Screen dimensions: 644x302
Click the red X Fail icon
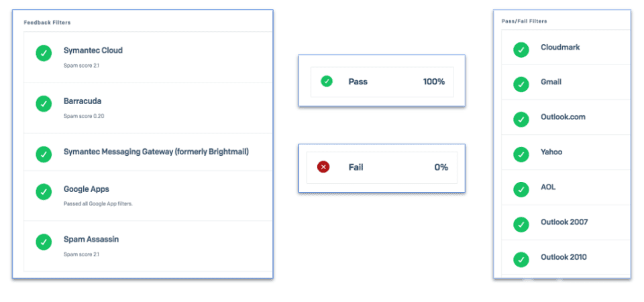coord(323,167)
